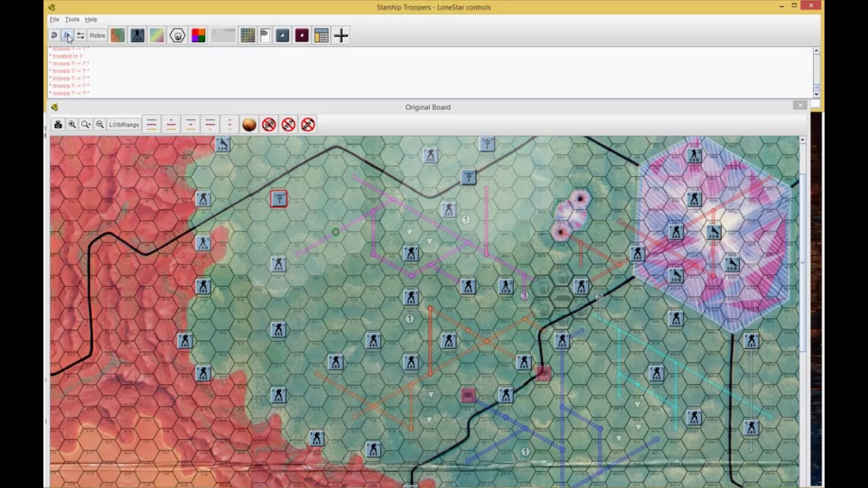Image resolution: width=868 pixels, height=488 pixels.
Task: Click the four-color squares icon
Action: (x=198, y=35)
